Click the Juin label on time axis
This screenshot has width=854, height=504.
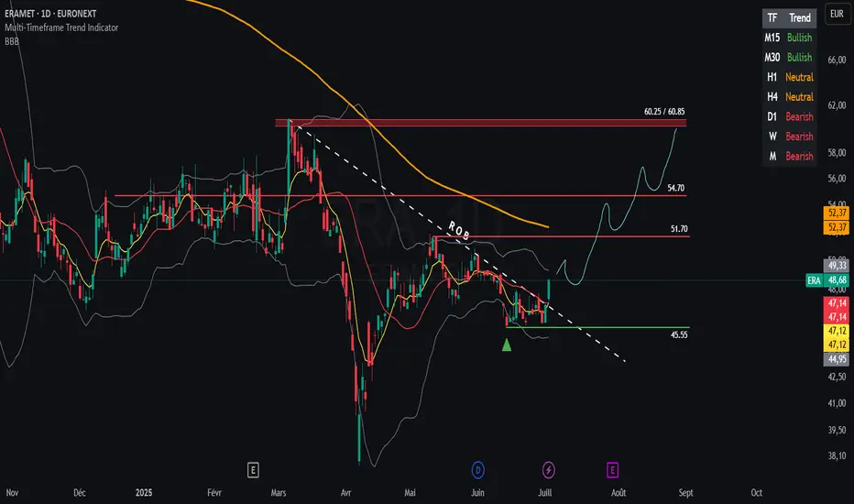pyautogui.click(x=477, y=493)
